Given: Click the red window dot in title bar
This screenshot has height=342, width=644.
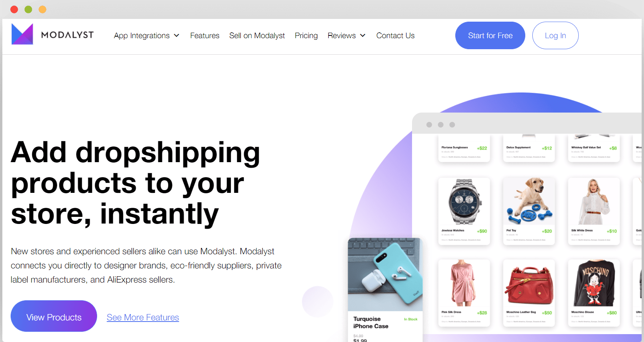Looking at the screenshot, I should click(14, 9).
